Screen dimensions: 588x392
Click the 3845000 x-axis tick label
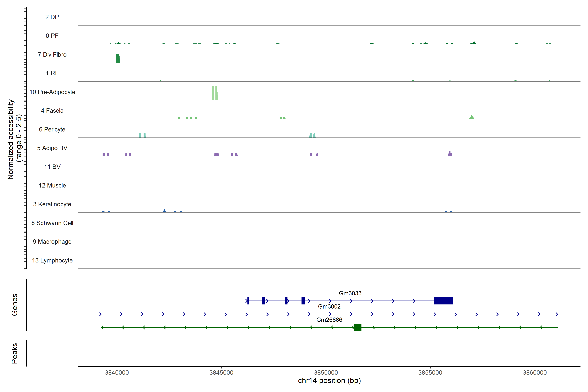click(x=221, y=373)
